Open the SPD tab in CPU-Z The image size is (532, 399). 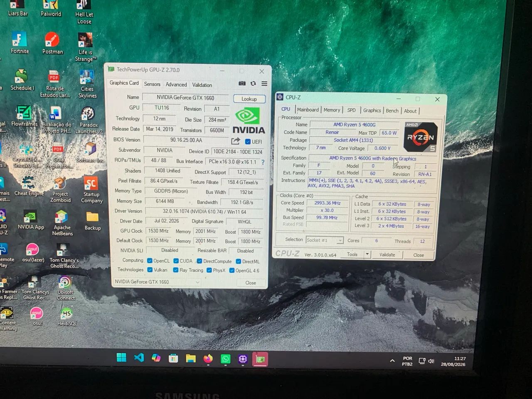pos(352,110)
